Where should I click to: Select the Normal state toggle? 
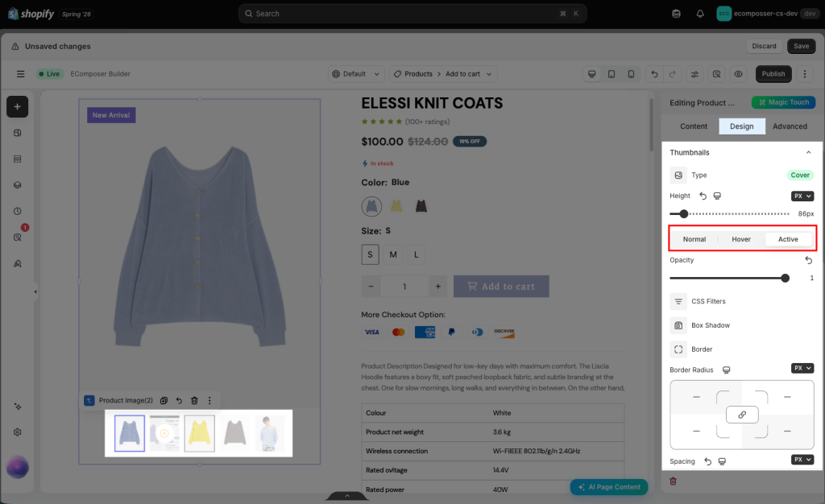tap(694, 239)
